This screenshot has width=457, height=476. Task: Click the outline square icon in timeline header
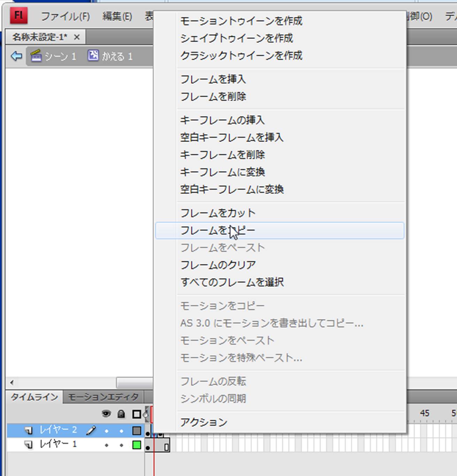tap(137, 414)
